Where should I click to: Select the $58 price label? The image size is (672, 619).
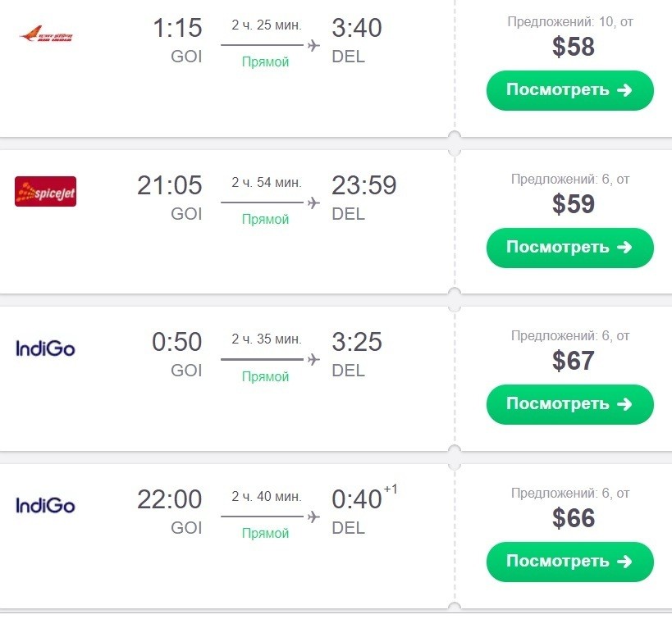coord(573,47)
